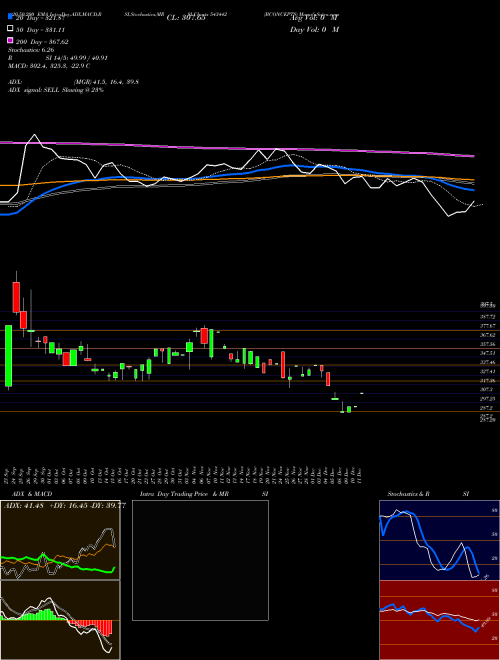Click the Avg Vol label
This screenshot has height=660, width=500.
314,17
